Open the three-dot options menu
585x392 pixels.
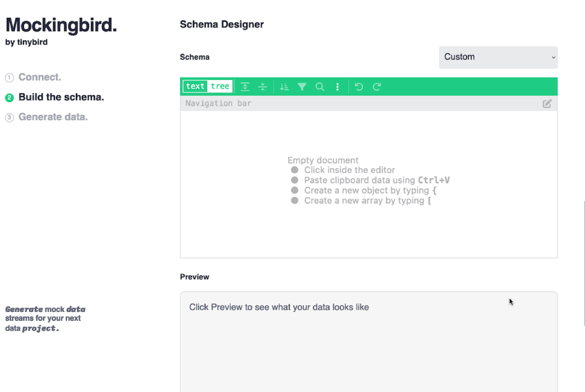[x=337, y=87]
